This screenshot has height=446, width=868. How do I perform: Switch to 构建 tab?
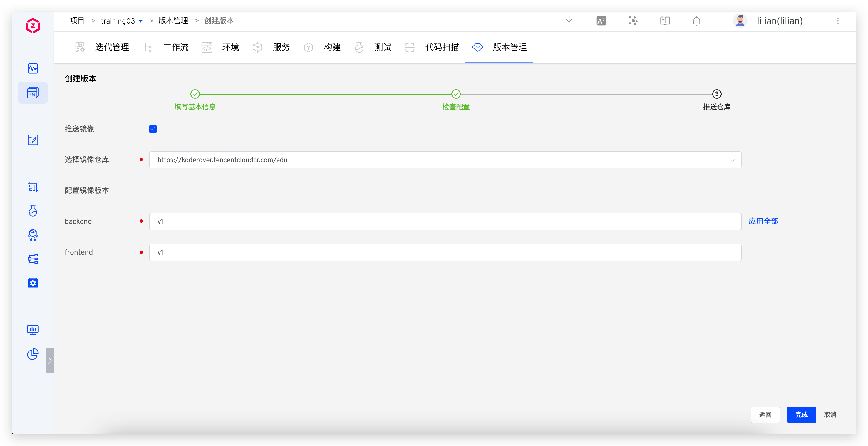click(332, 47)
